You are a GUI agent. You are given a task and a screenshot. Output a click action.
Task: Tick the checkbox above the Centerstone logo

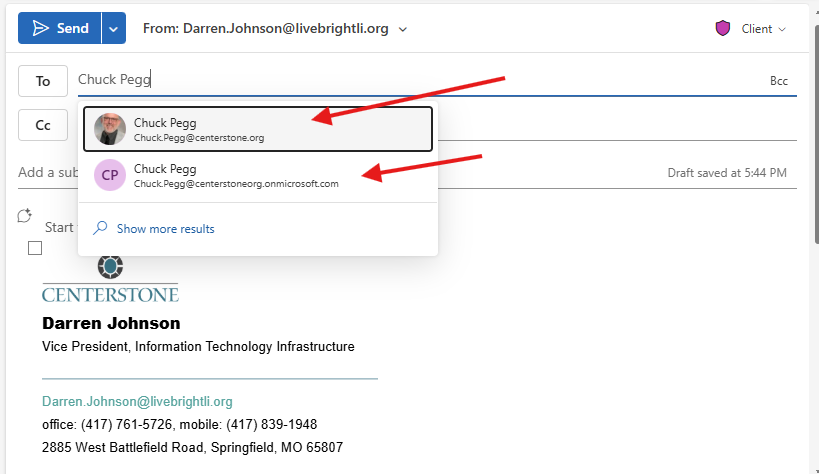point(35,248)
